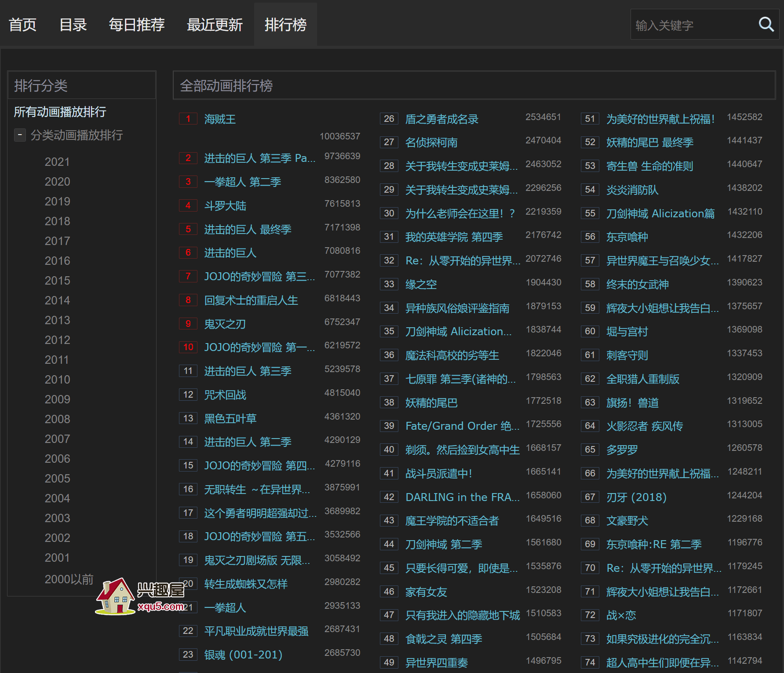Viewport: 784px width, 673px height.
Task: Select year 2018 ranking
Action: (x=57, y=221)
